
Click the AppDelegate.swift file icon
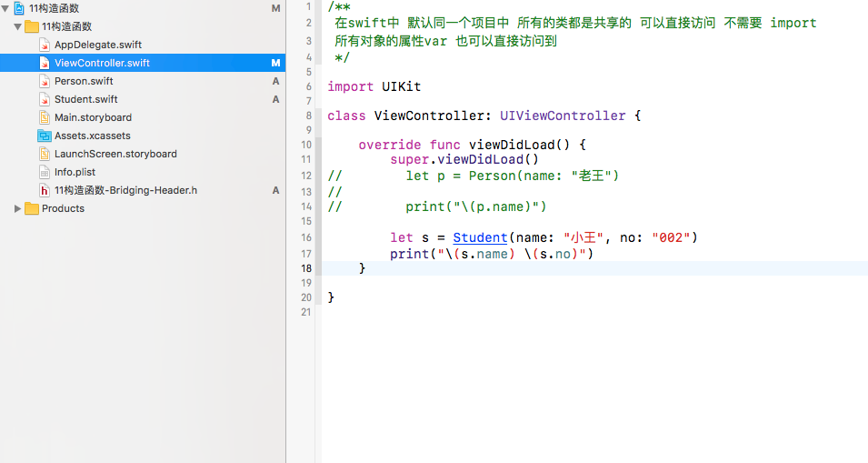pyautogui.click(x=45, y=45)
